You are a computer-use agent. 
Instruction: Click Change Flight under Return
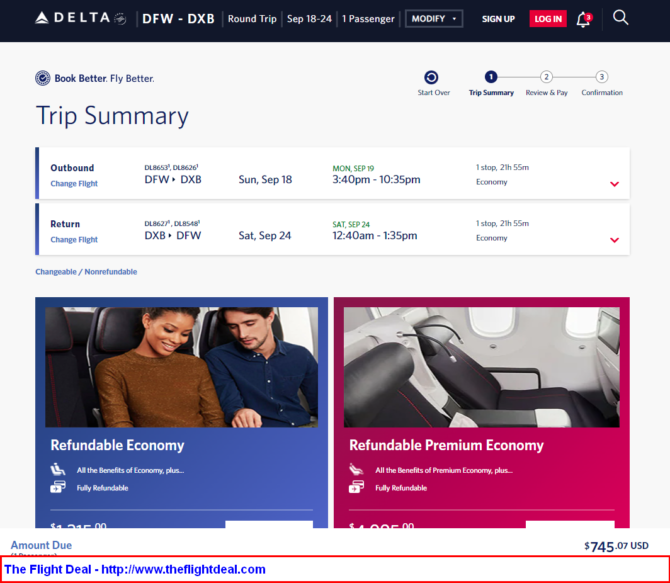tap(74, 239)
